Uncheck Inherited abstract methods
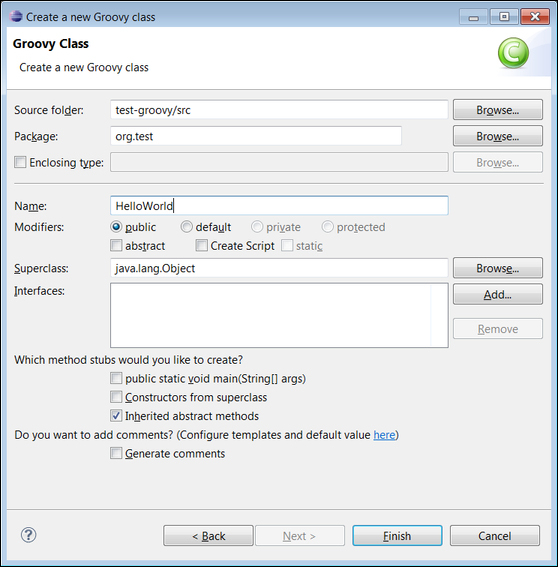 point(116,416)
